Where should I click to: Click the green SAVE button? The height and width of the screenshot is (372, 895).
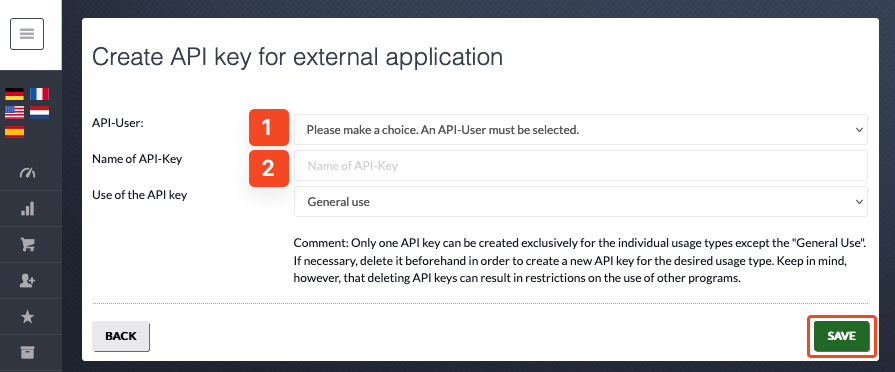(841, 336)
